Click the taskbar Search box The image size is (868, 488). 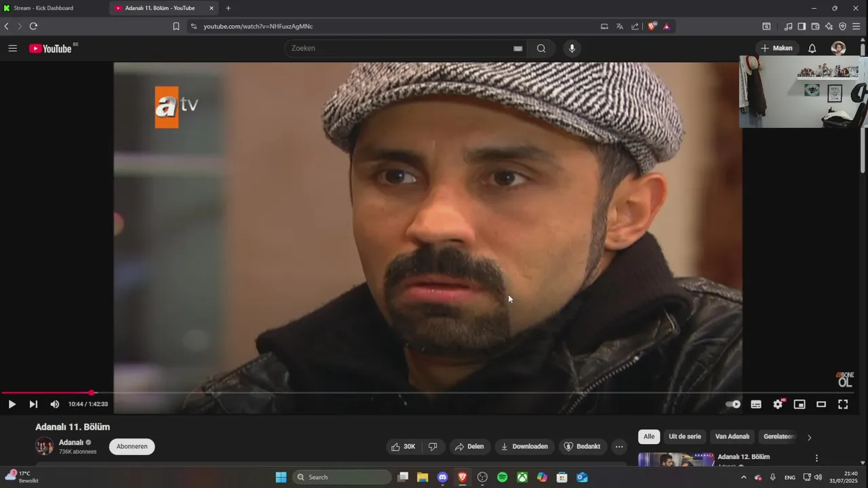(342, 477)
